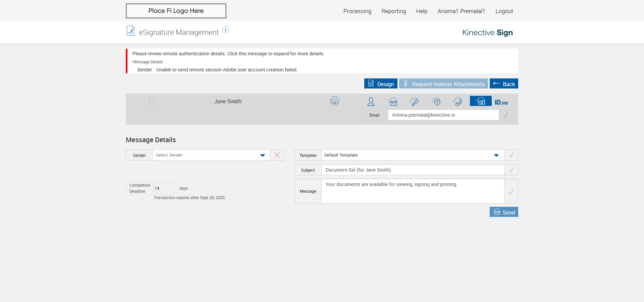Select the highlighted cloud ID verification icon

pos(481,101)
